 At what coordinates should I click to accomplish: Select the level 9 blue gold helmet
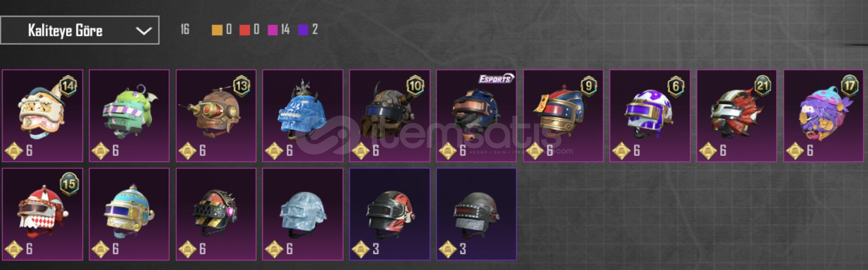(563, 116)
